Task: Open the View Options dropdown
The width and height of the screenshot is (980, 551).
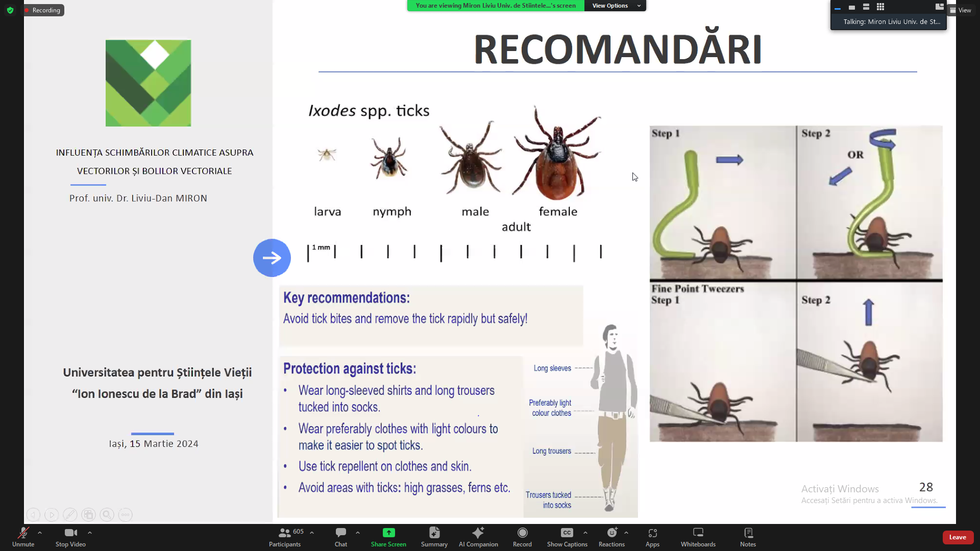Action: pyautogui.click(x=615, y=6)
